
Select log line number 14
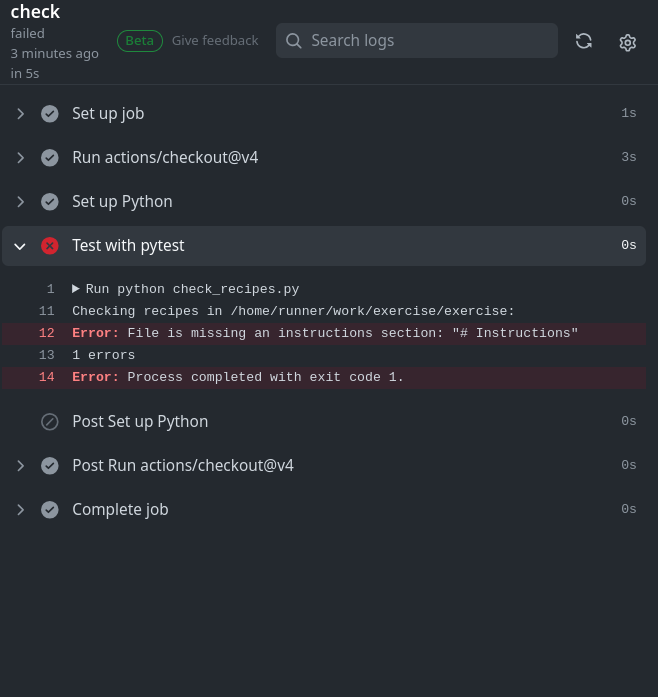coord(47,377)
